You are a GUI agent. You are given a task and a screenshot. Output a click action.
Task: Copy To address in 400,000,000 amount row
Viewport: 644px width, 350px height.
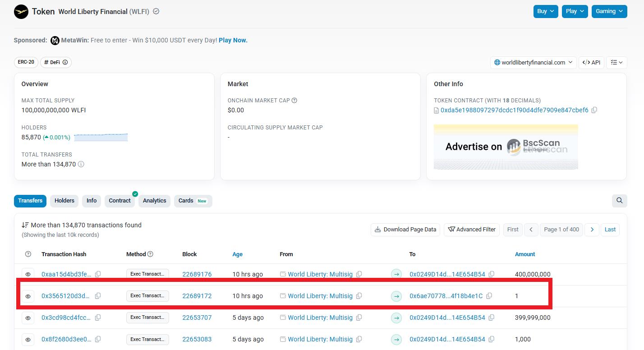[492, 274]
